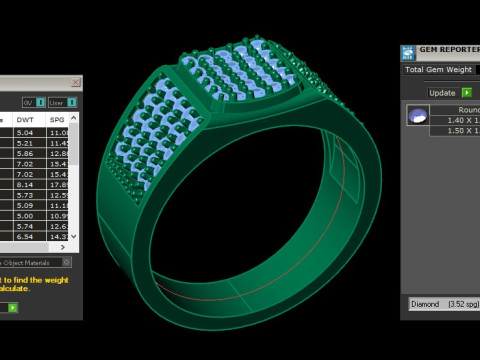The width and height of the screenshot is (480, 360).
Task: Select the 5.09 DWT cell
Action: click(x=30, y=206)
